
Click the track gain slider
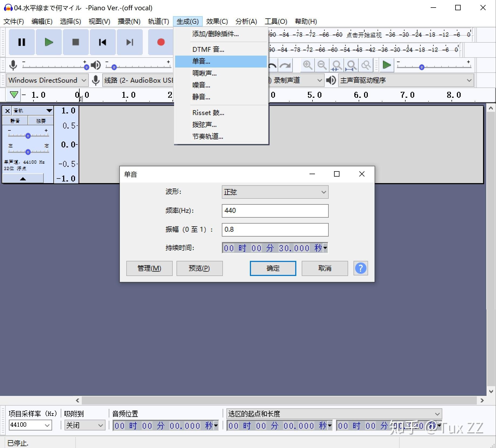tap(28, 134)
